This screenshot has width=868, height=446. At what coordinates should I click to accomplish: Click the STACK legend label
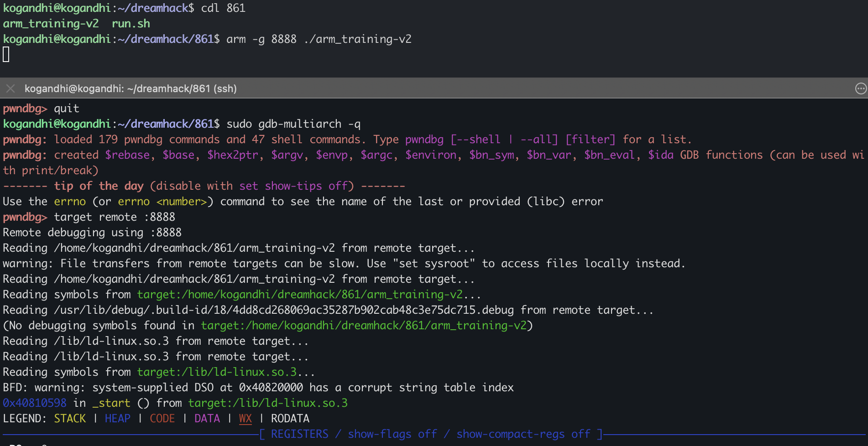click(x=70, y=419)
